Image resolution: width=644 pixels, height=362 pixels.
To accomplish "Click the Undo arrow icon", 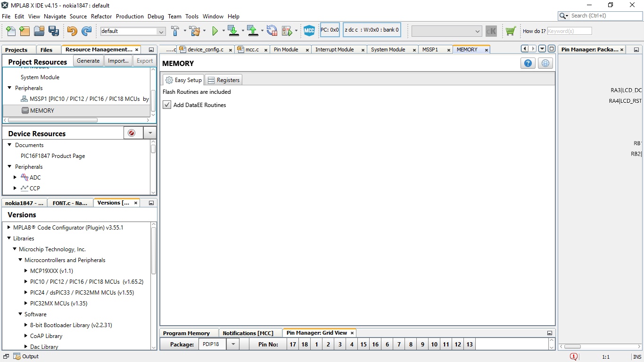I will coord(72,31).
